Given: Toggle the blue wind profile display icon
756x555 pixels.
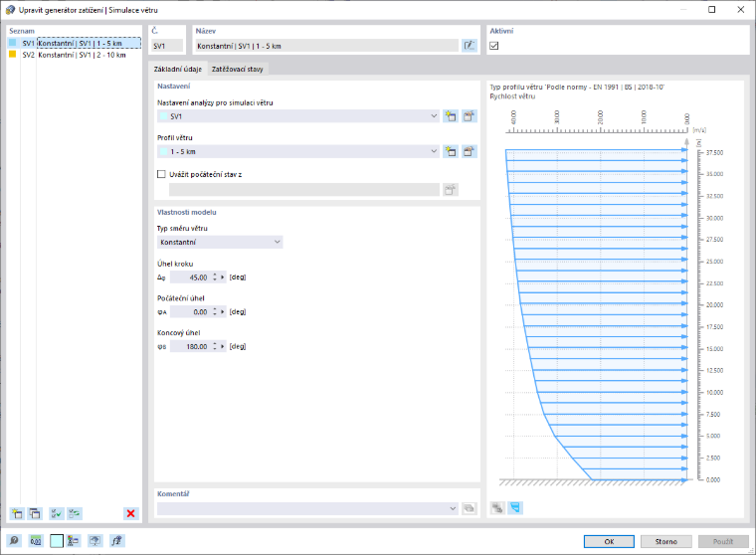Looking at the screenshot, I should click(x=515, y=507).
